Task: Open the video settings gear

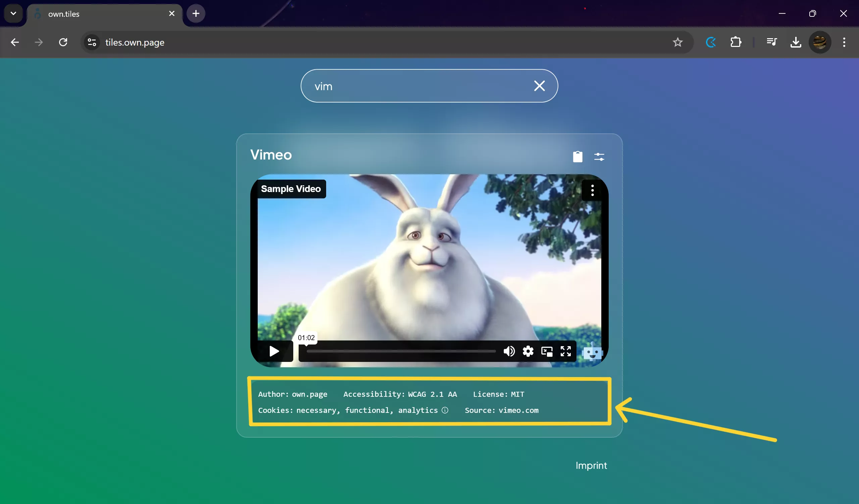Action: [x=528, y=352]
